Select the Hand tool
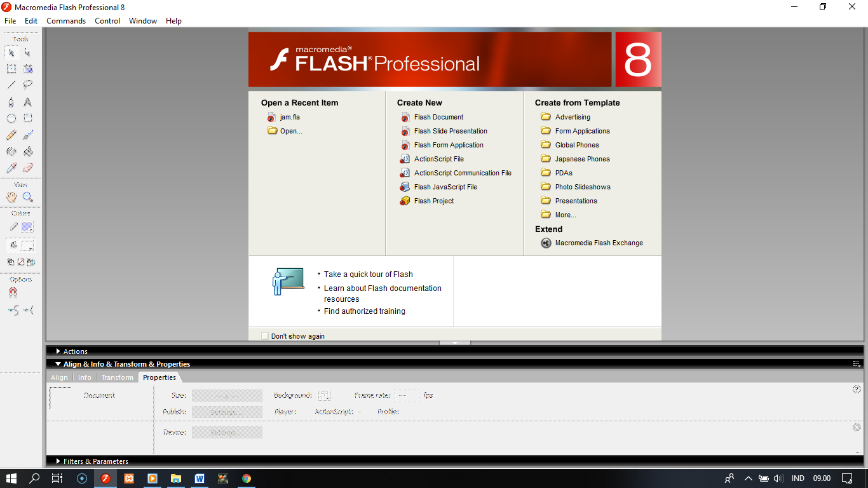 coord(11,197)
